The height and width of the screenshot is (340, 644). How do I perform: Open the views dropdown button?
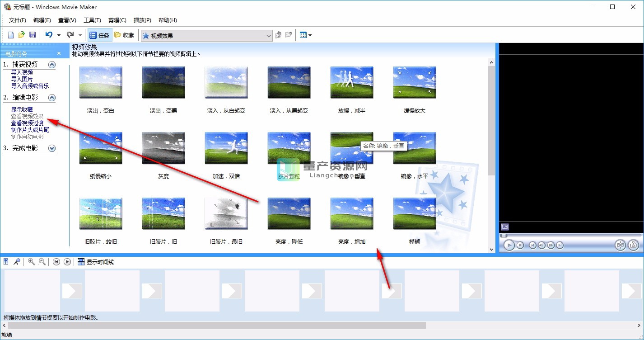point(306,35)
